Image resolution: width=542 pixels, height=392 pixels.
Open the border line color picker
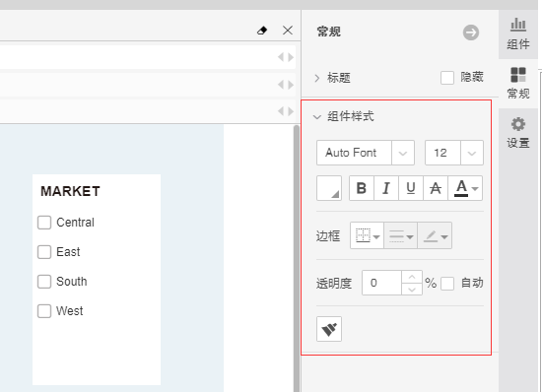click(x=435, y=236)
